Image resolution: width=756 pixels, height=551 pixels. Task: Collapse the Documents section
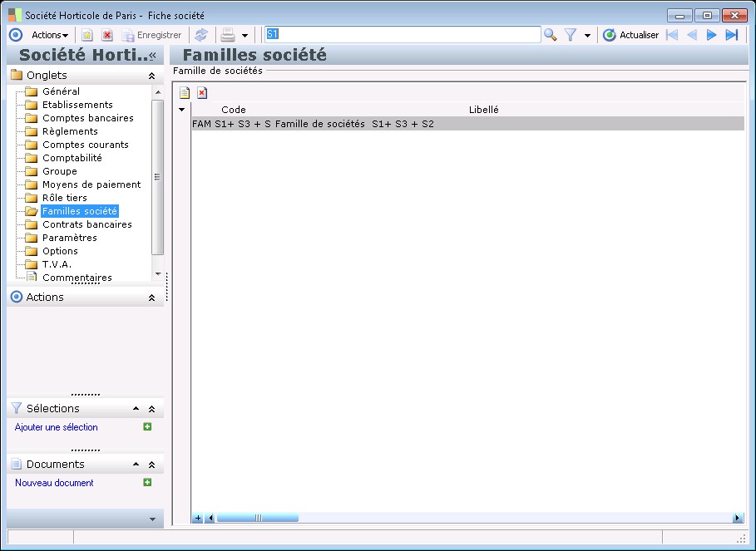point(151,465)
